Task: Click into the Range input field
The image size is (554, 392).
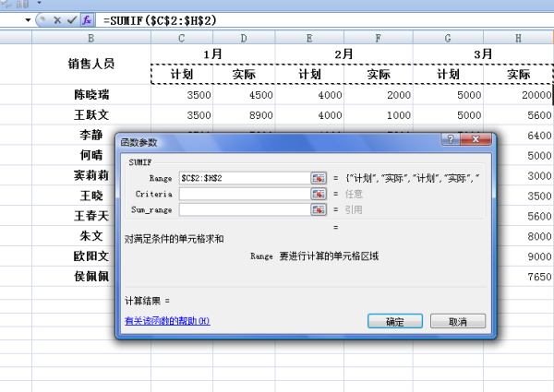Action: (244, 177)
